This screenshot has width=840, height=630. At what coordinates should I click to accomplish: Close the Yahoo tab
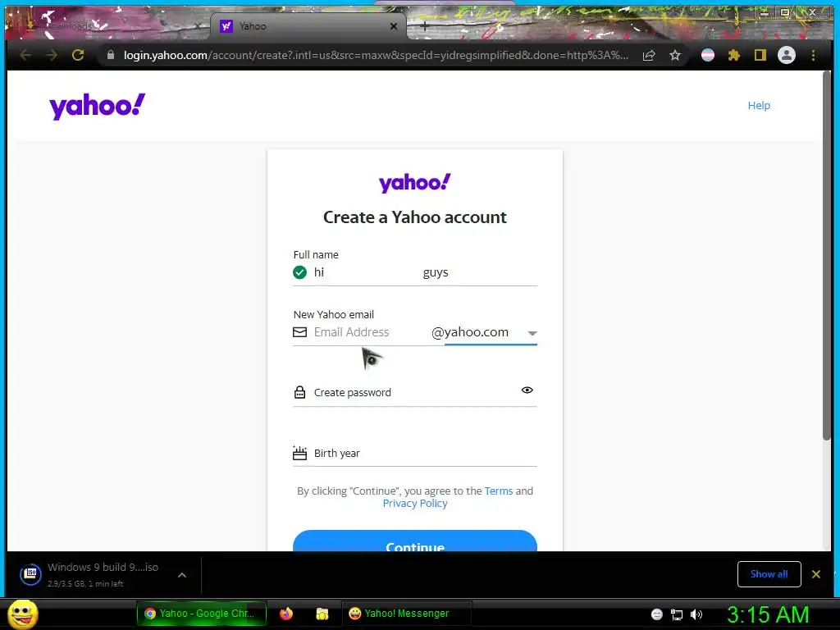pyautogui.click(x=394, y=25)
